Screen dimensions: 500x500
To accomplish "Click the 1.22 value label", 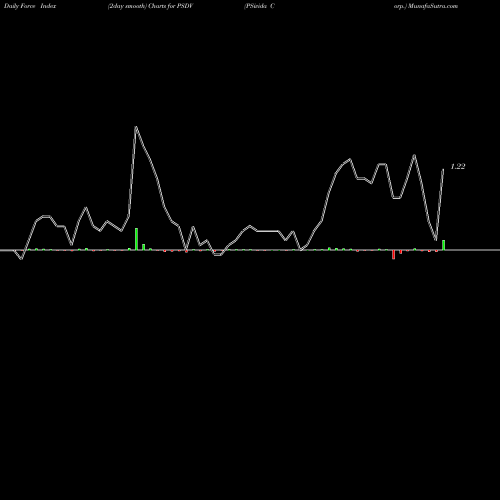I will pyautogui.click(x=458, y=166).
